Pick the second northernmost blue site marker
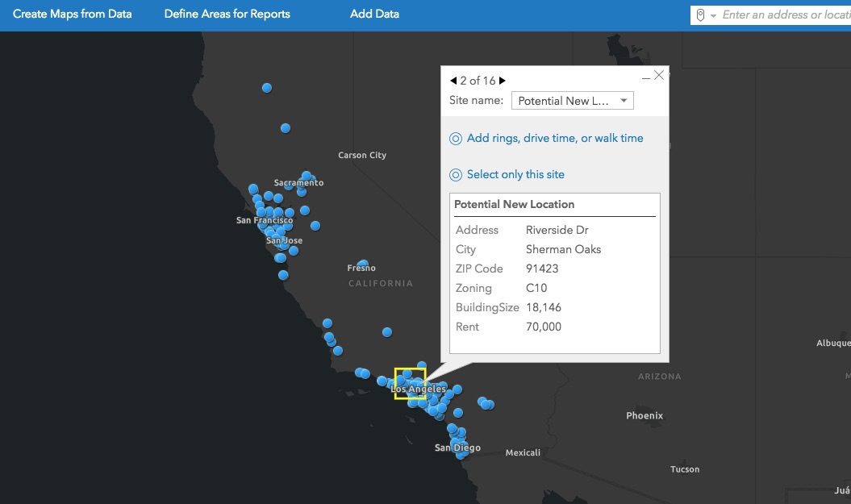 tap(285, 128)
